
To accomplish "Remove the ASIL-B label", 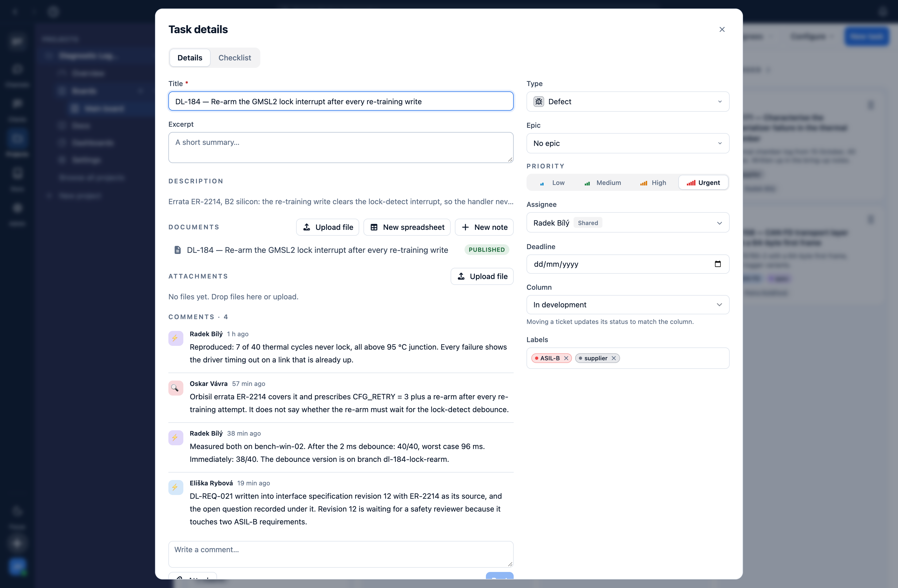I will [566, 358].
